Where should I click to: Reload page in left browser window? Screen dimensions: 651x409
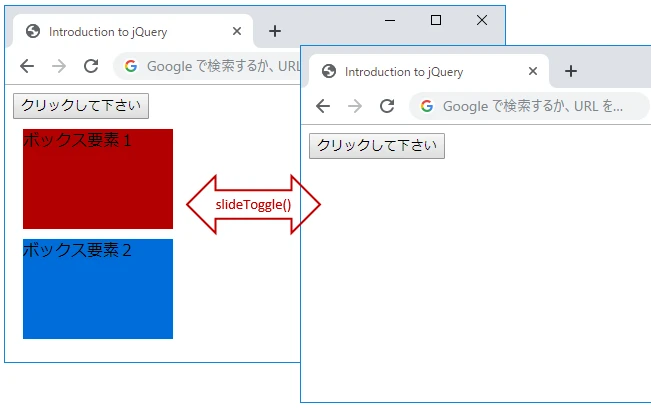click(91, 66)
